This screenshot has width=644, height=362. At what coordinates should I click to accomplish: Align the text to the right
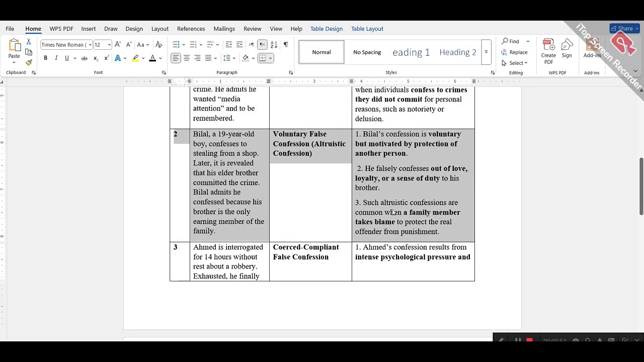[x=197, y=58]
